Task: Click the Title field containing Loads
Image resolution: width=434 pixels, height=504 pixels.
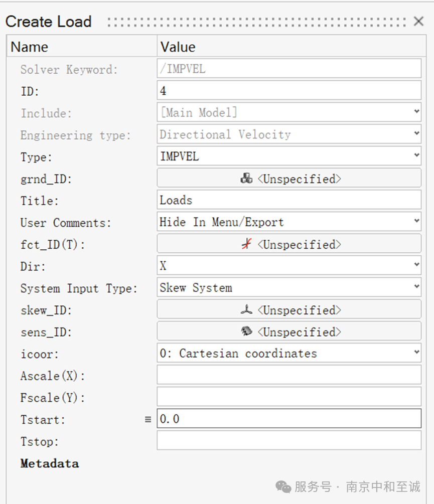Action: click(289, 200)
